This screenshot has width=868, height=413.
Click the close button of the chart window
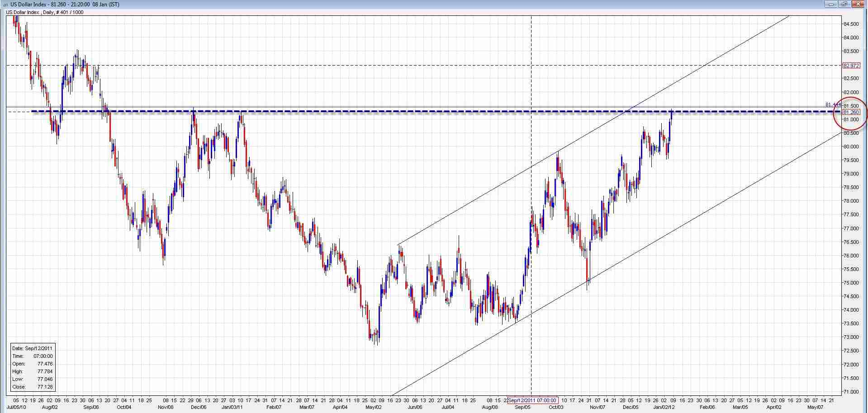[x=858, y=4]
